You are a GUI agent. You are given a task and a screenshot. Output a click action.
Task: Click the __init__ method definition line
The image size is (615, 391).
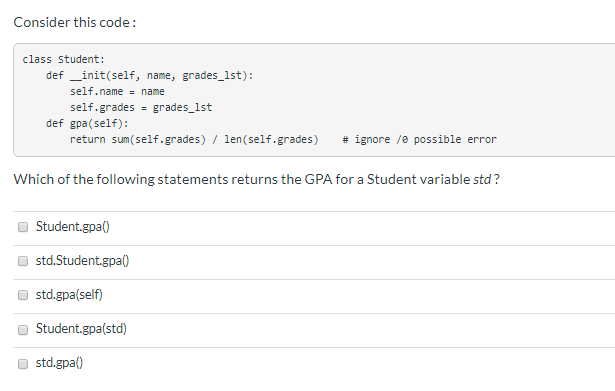point(149,75)
